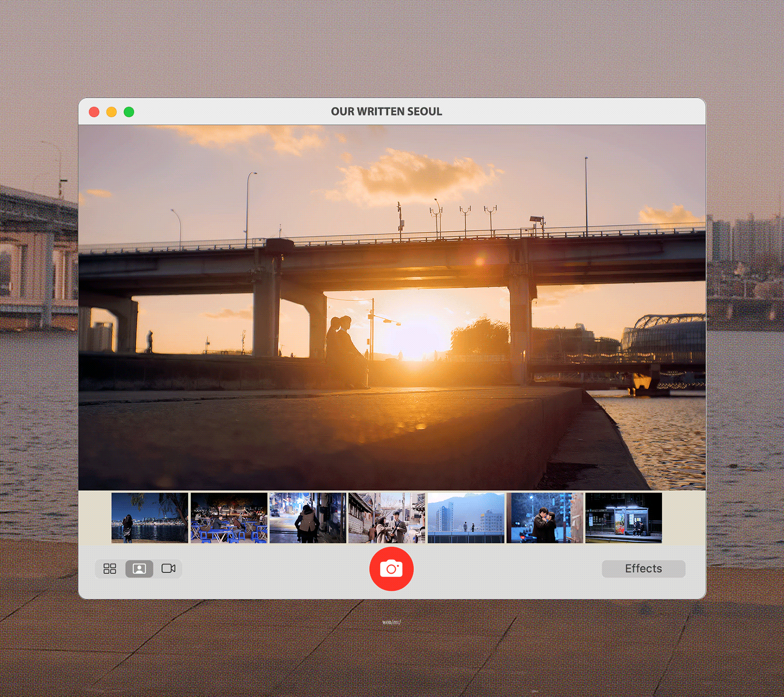Click the green full-screen window button

point(129,112)
